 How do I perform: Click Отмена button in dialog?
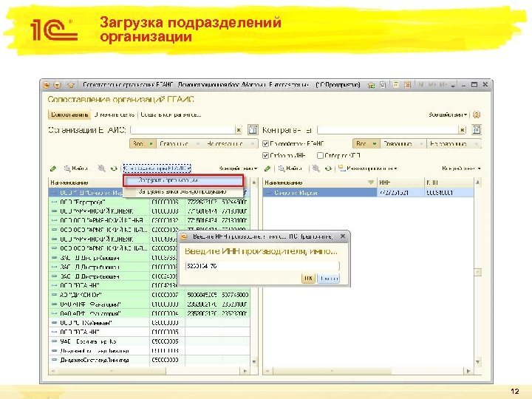[329, 279]
